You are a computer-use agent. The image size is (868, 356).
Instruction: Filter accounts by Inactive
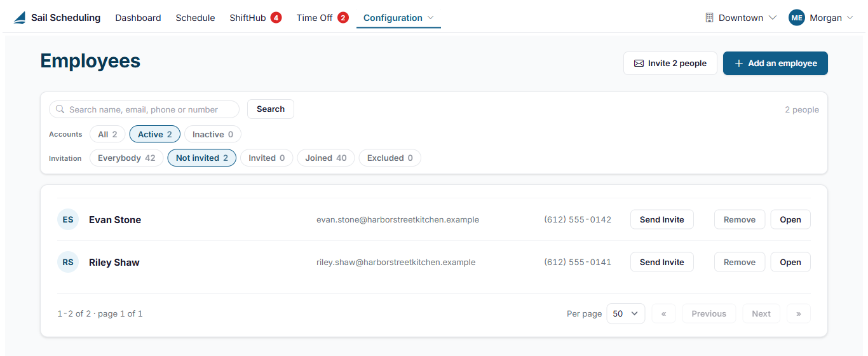(x=213, y=134)
